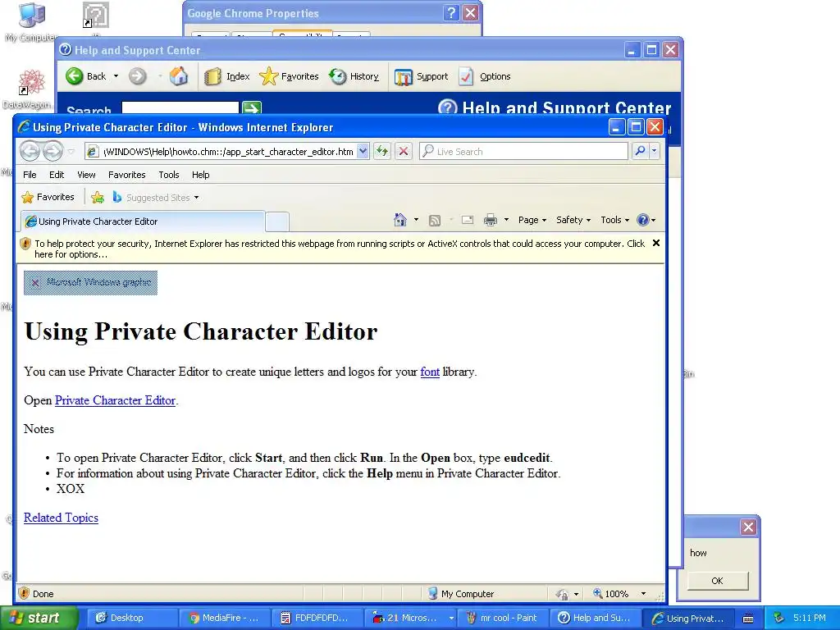Click security zone shield icon in status bar

[x=24, y=593]
